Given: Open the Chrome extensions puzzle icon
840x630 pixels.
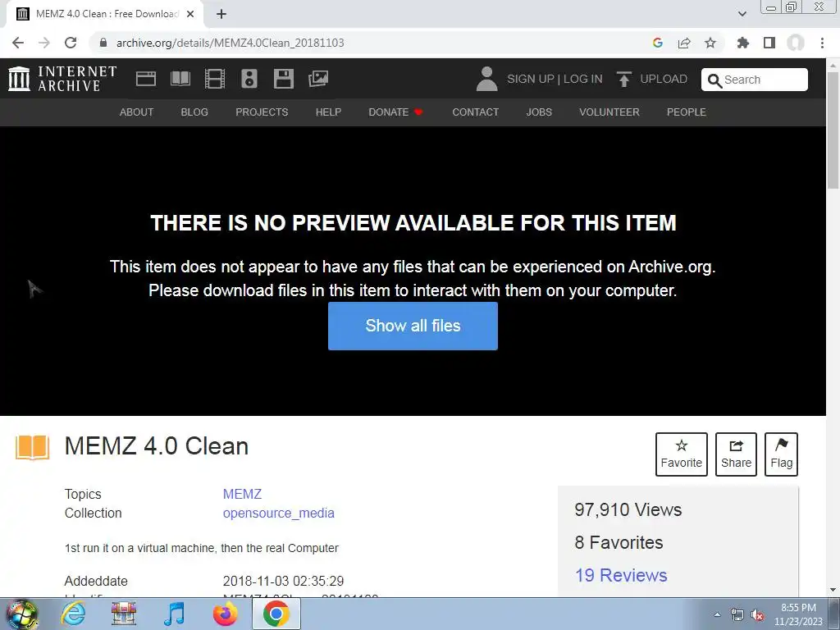Looking at the screenshot, I should click(743, 43).
